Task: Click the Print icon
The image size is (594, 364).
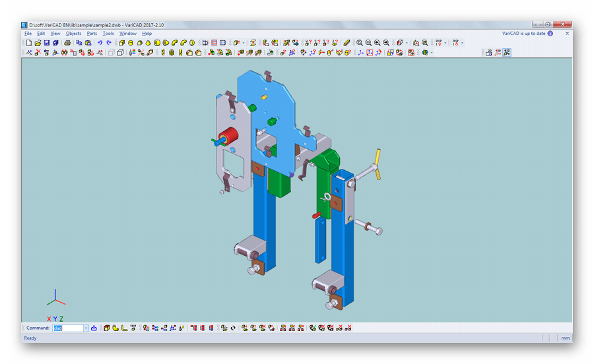Action: click(67, 43)
